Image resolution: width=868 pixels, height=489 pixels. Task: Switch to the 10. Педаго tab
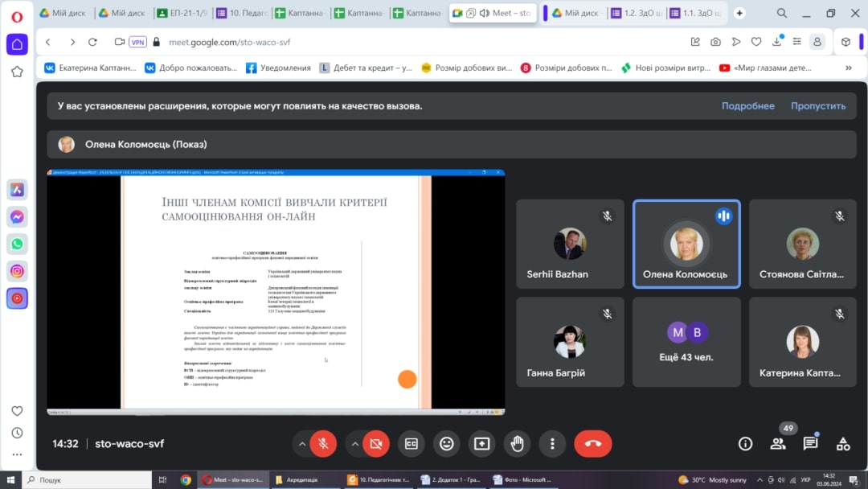(x=242, y=13)
